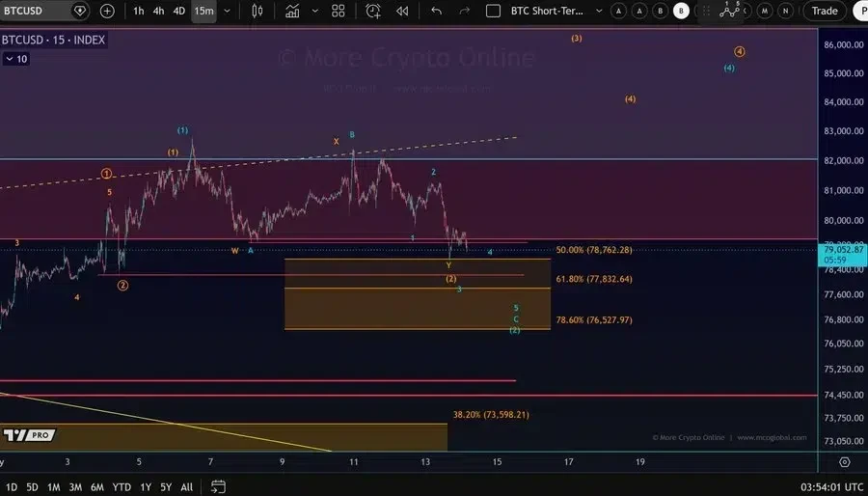Open the indicators menu
The height and width of the screenshot is (496, 868).
coord(292,11)
